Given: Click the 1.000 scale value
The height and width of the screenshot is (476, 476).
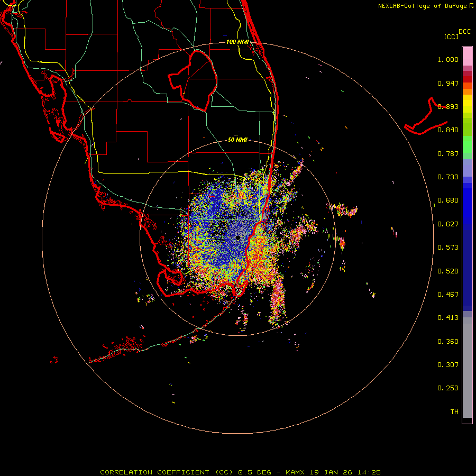Looking at the screenshot, I should tap(448, 59).
